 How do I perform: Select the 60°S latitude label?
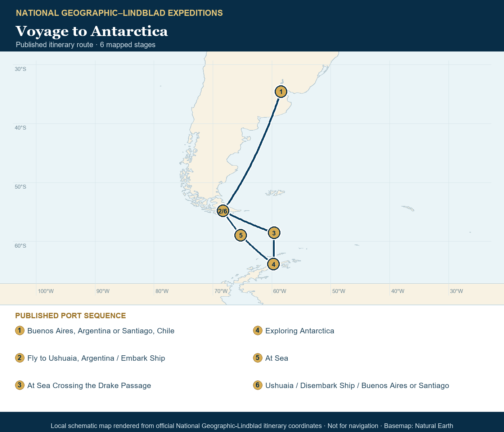click(x=21, y=246)
